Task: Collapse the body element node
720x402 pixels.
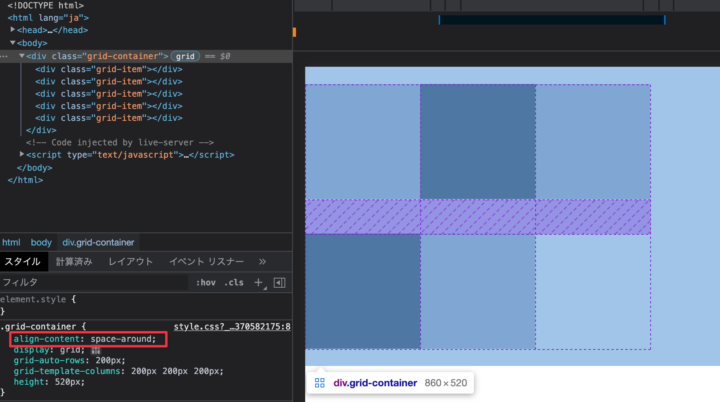Action: 13,43
